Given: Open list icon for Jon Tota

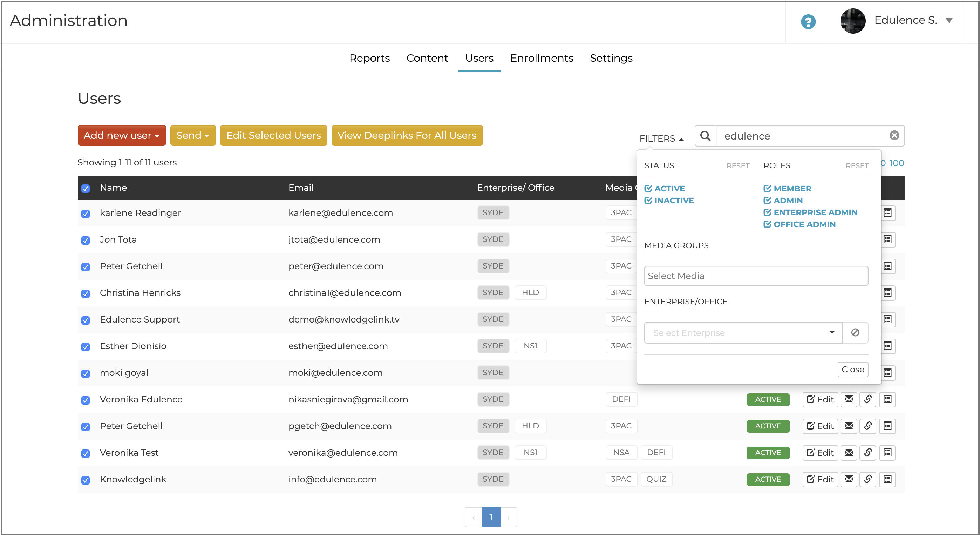Looking at the screenshot, I should click(887, 239).
